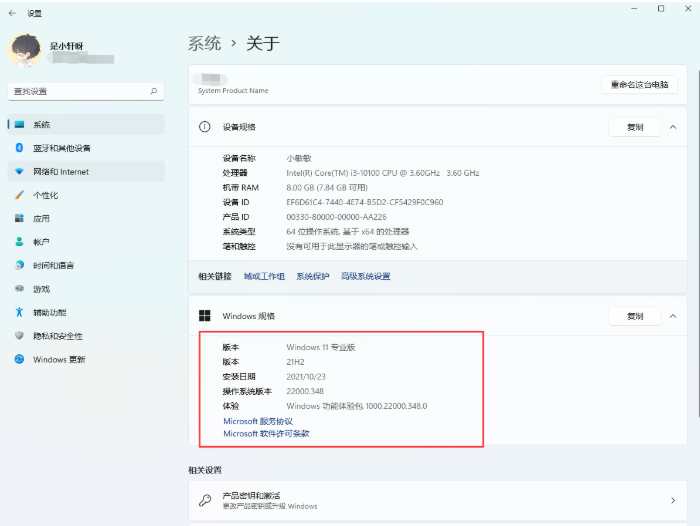Open the 应用 sidebar item

86,218
